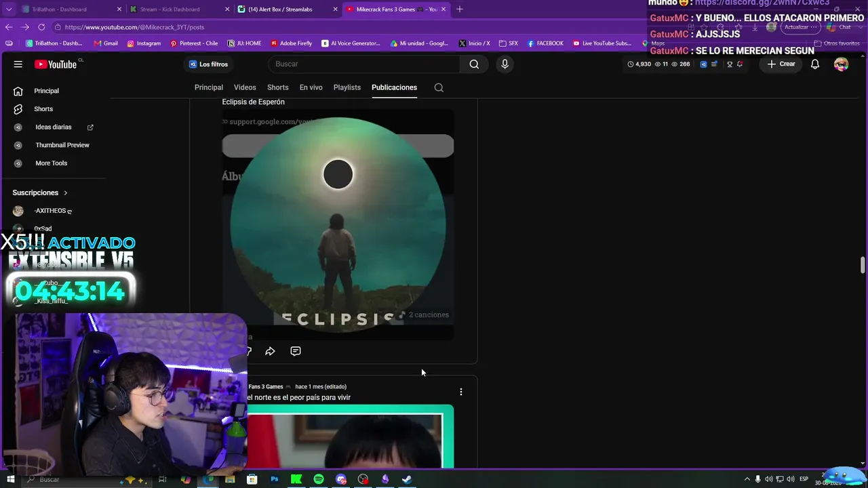Focus the Buscar search field
Image resolution: width=868 pixels, height=488 pixels.
tap(365, 64)
